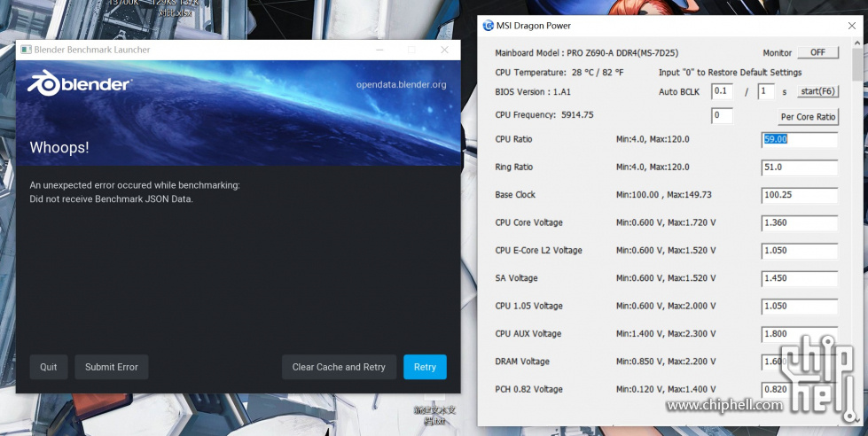Click 'Did not receive Benchmark JSON Data.' text
Image resolution: width=868 pixels, height=436 pixels.
pos(111,199)
